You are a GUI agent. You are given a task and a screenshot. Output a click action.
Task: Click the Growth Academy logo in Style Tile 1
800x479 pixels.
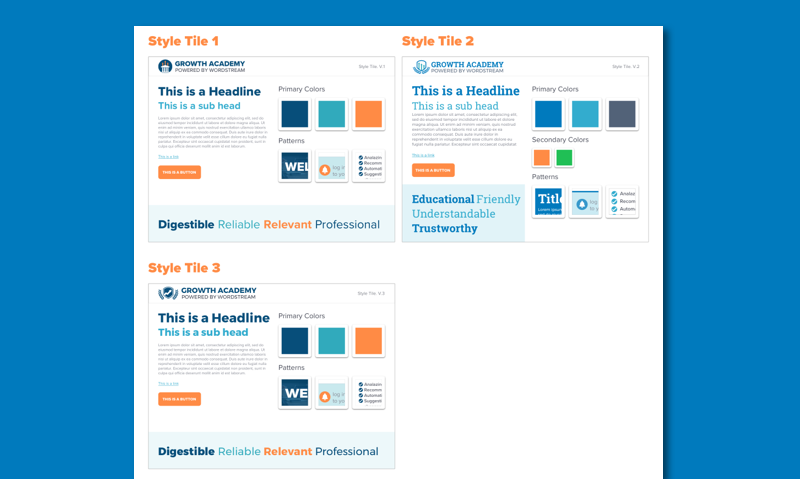pyautogui.click(x=202, y=66)
